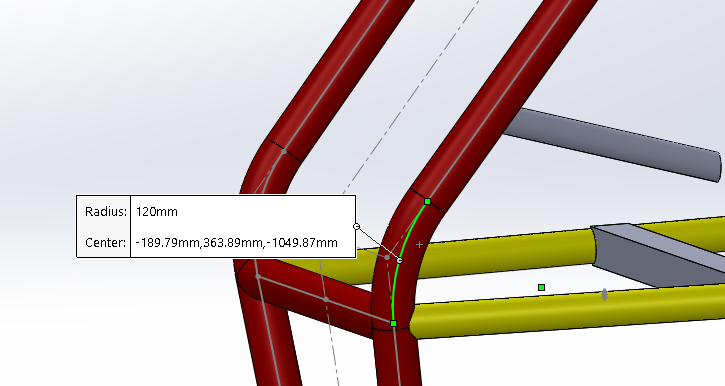725x386 pixels.
Task: Select the sketch point on red cross tube centerline
Action: 326,300
